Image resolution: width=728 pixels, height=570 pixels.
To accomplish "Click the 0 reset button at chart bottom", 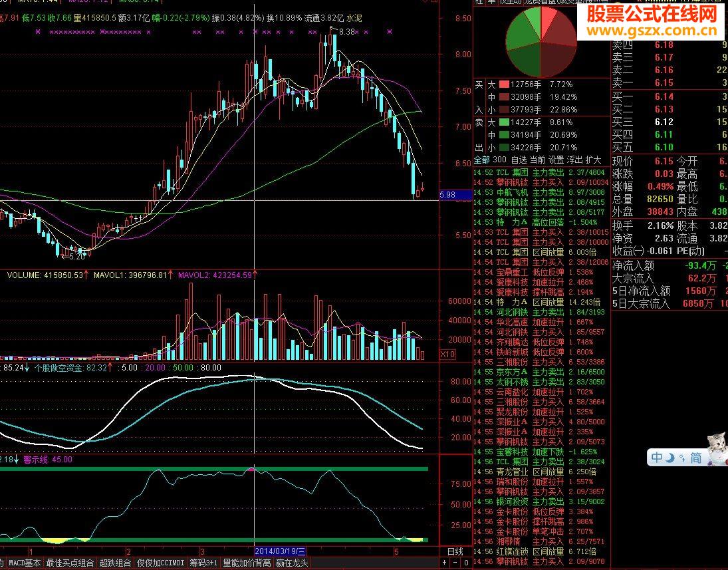I will coord(466,563).
